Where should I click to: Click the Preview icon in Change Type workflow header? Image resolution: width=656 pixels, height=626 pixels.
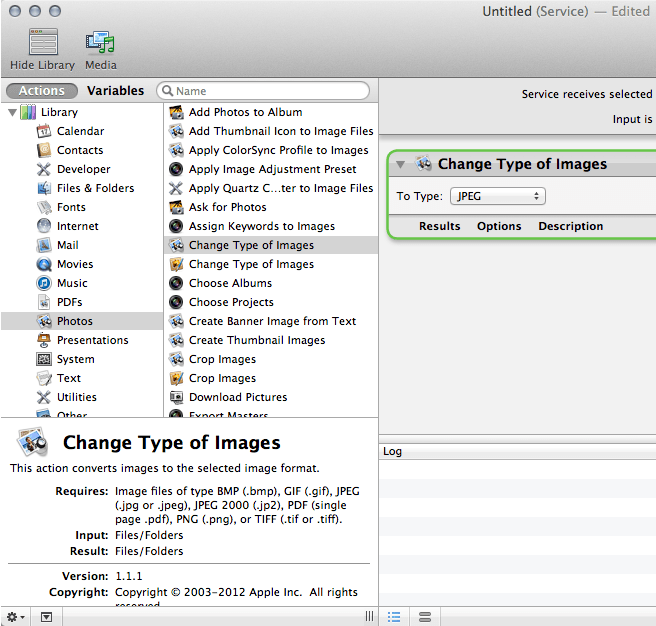click(423, 164)
